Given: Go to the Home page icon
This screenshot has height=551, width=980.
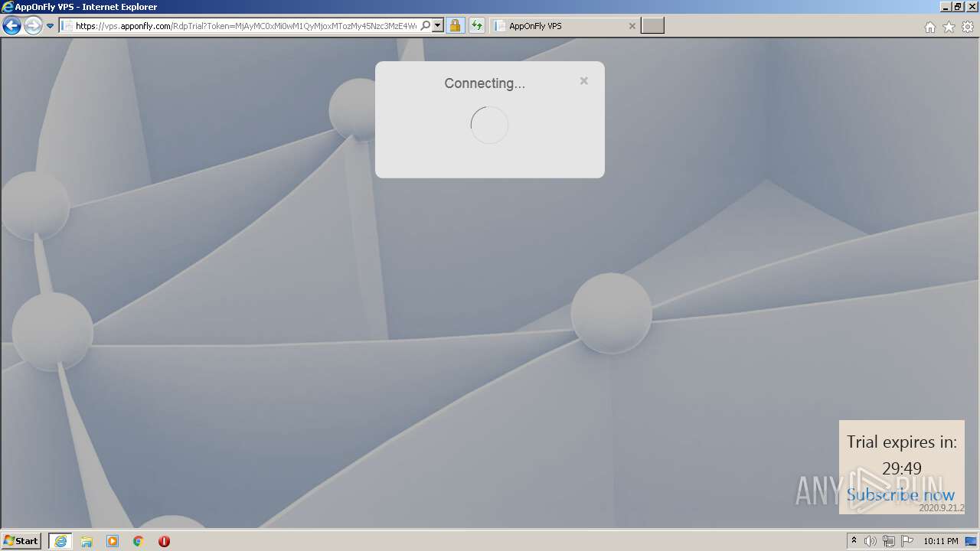Looking at the screenshot, I should (x=929, y=27).
